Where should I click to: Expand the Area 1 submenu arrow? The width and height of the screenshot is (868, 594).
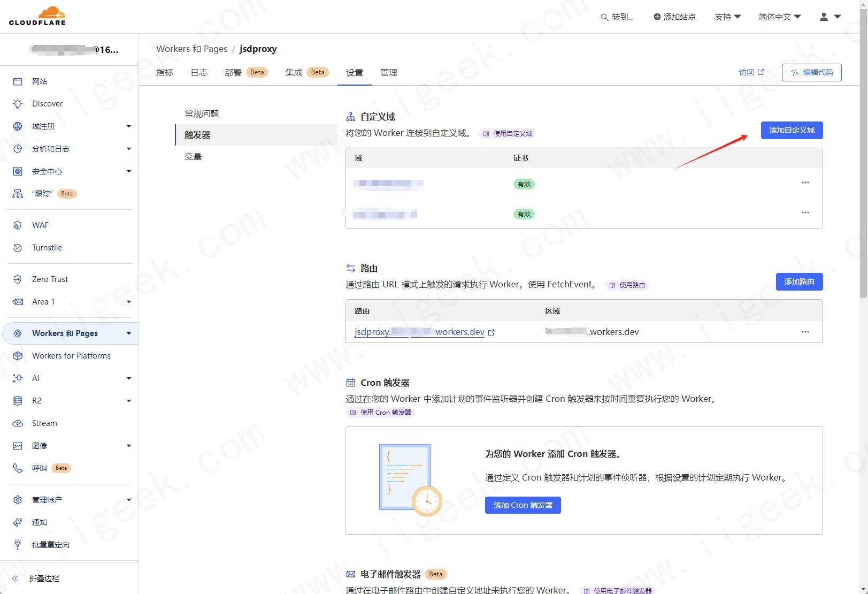[129, 302]
